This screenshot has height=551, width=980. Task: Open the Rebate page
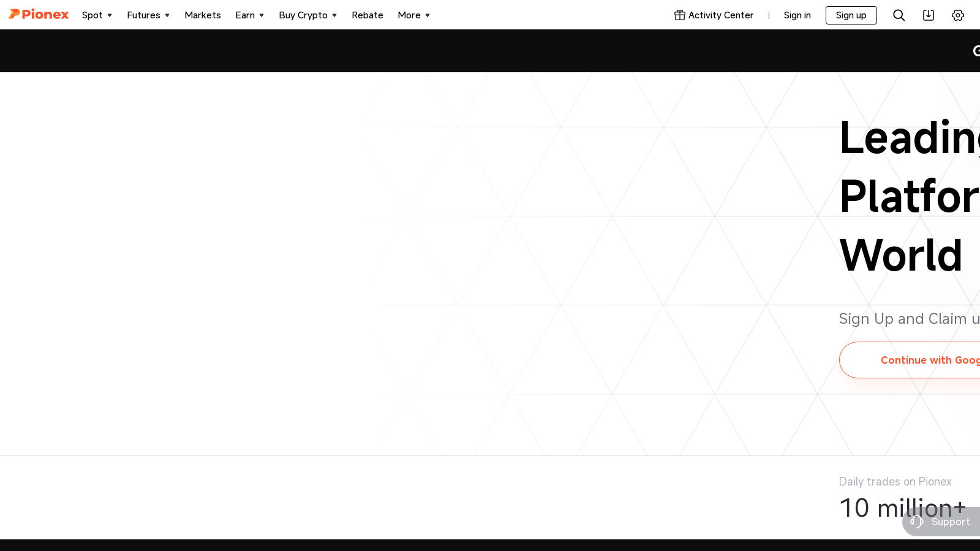[367, 15]
